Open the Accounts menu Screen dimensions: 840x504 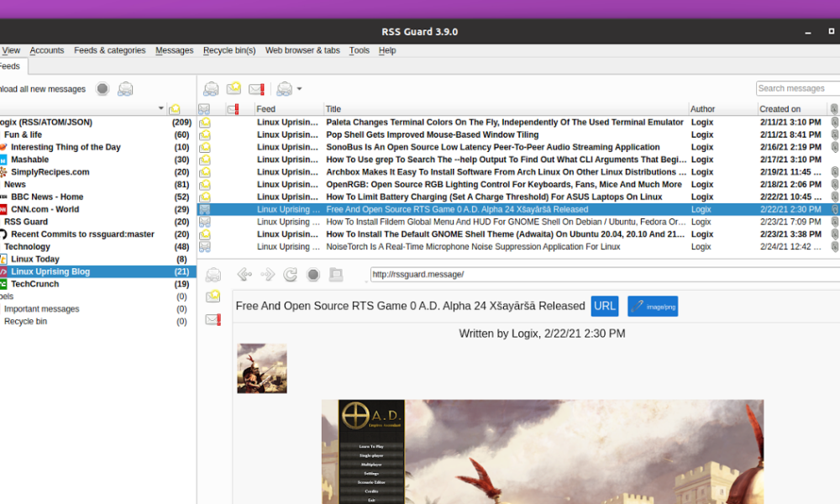tap(46, 50)
